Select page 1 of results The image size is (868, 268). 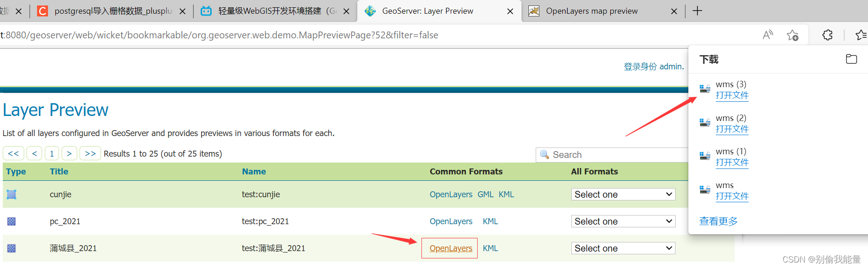pos(52,153)
